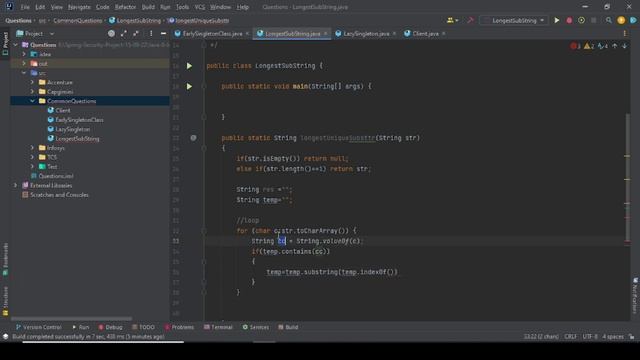
Task: Click Select Opened File target icon
Action: point(111,33)
